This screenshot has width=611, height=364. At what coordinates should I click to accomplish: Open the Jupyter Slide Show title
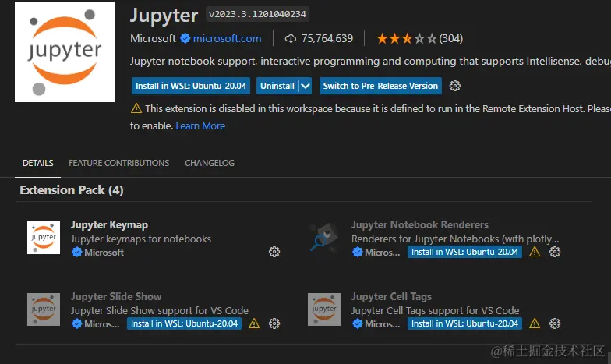[x=116, y=296]
